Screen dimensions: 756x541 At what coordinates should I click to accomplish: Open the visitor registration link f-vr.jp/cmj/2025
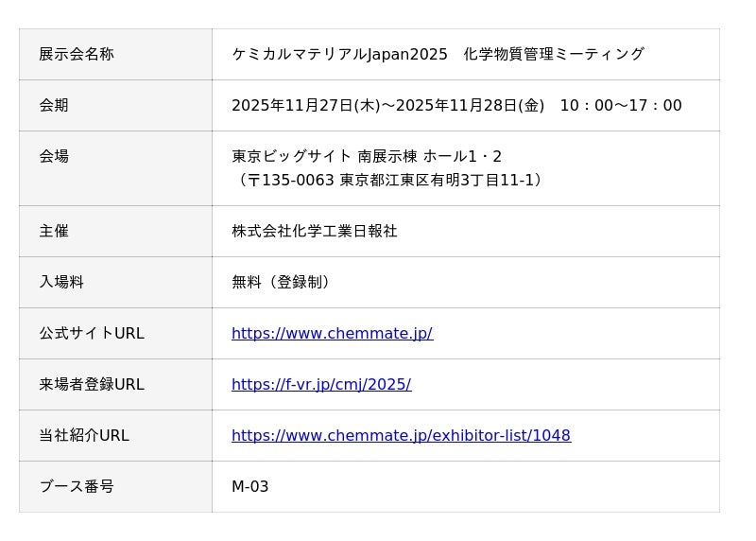[321, 384]
